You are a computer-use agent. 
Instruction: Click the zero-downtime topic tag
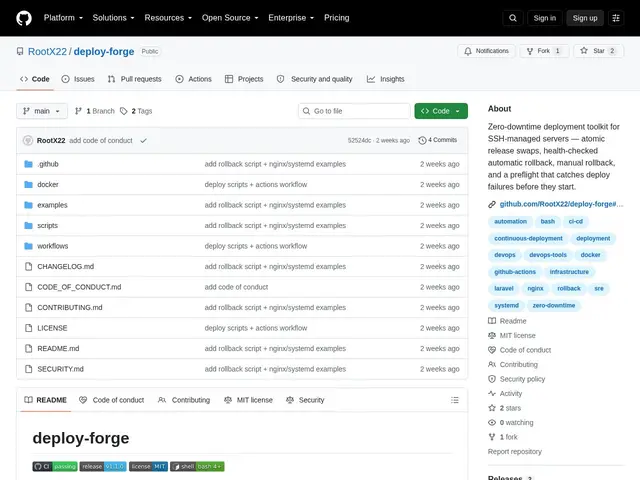(x=553, y=305)
